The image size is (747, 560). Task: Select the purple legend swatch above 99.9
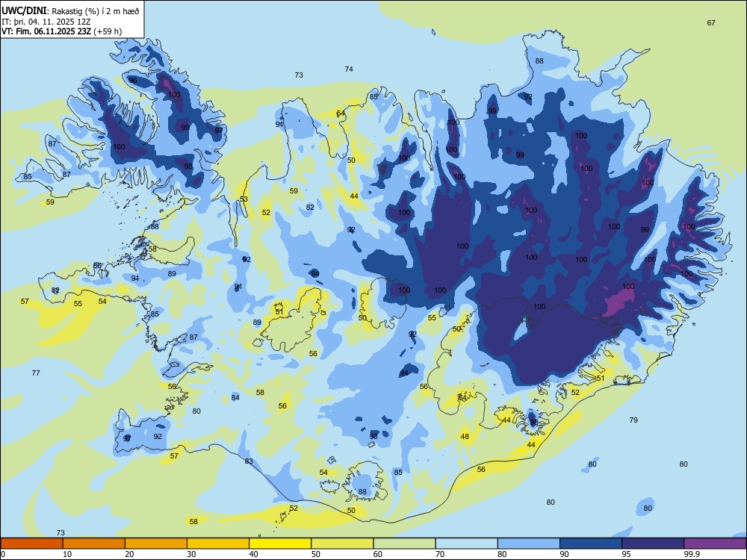(715, 544)
